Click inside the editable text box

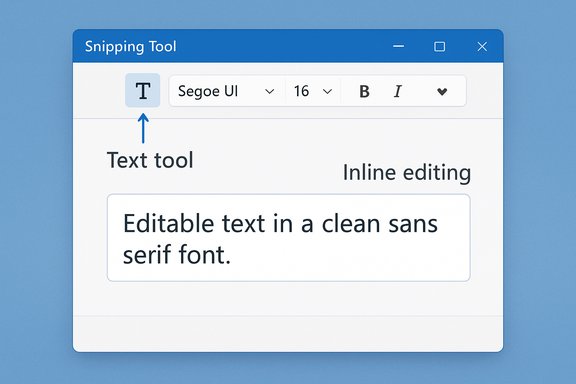[289, 238]
